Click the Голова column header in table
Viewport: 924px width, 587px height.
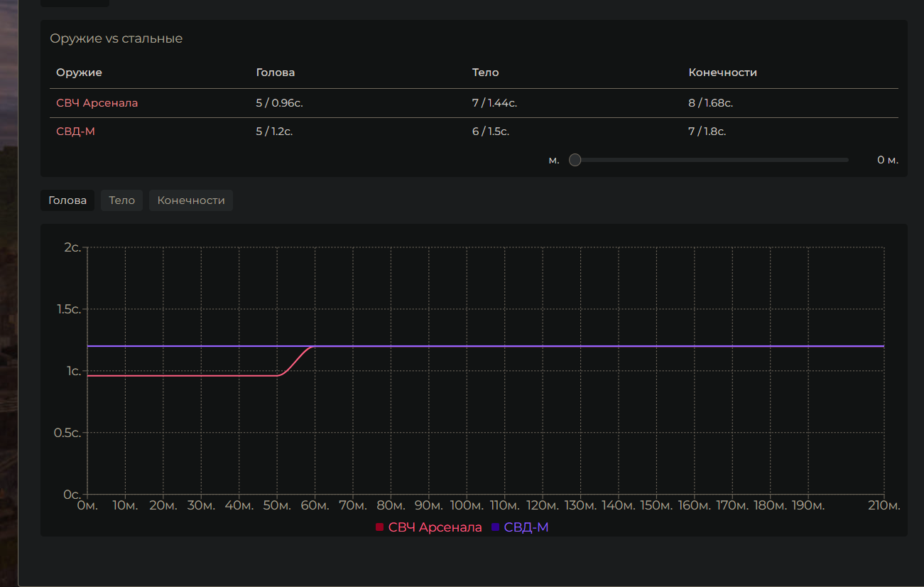click(x=275, y=72)
